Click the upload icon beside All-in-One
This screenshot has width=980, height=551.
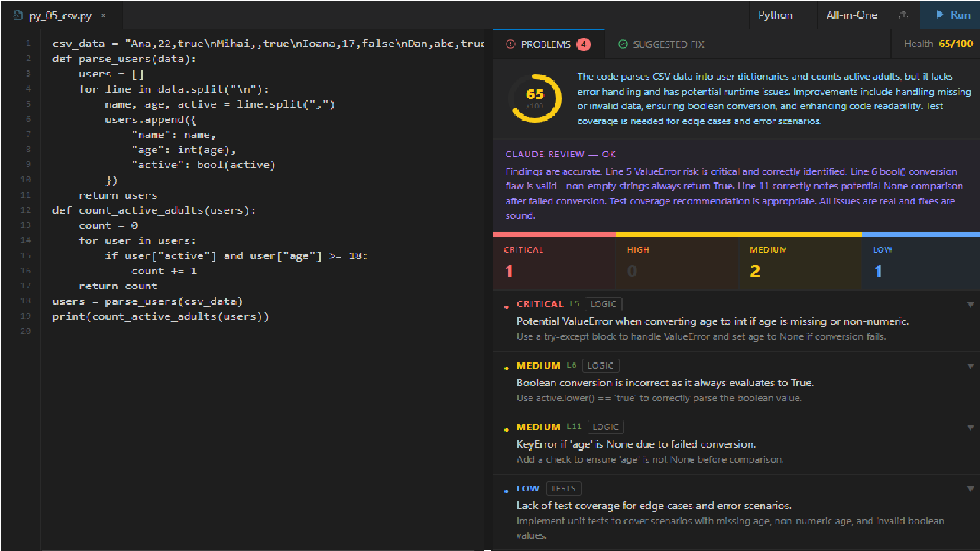tap(903, 15)
